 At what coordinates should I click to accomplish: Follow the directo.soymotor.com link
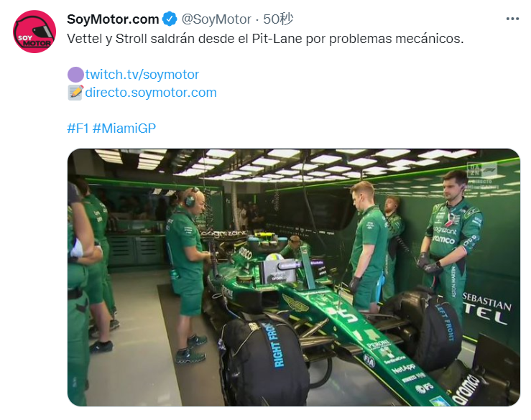coord(151,93)
